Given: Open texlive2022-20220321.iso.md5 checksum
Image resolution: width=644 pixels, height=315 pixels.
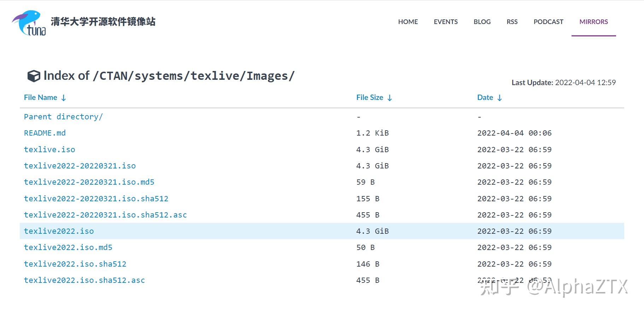Looking at the screenshot, I should point(89,182).
